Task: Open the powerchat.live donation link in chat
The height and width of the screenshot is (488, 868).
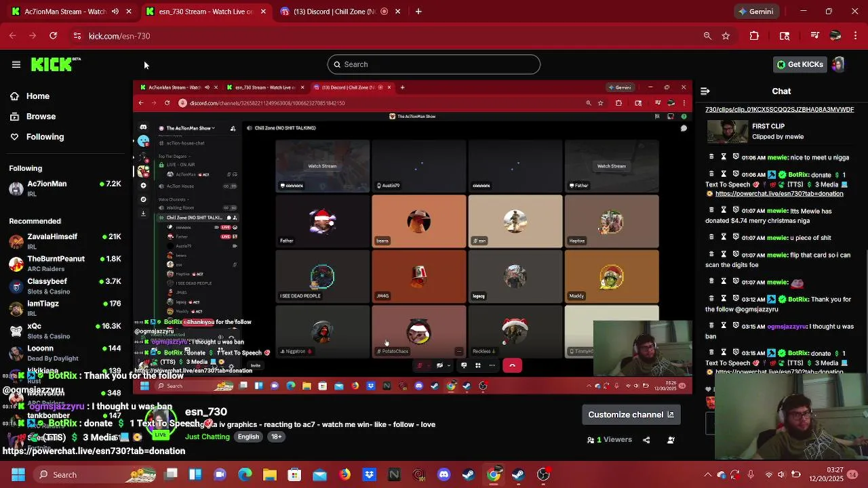Action: coord(779,194)
